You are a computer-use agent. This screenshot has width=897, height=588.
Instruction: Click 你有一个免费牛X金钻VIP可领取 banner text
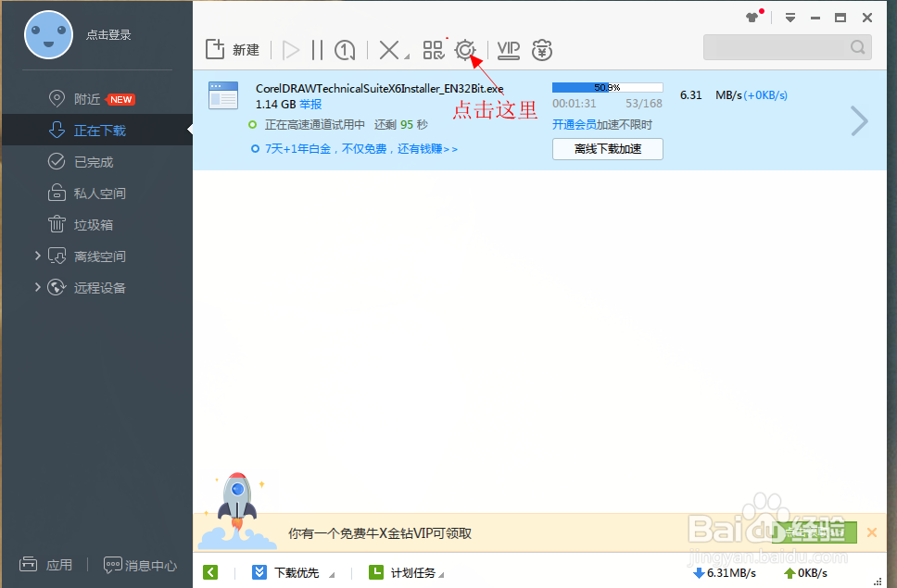tap(380, 533)
